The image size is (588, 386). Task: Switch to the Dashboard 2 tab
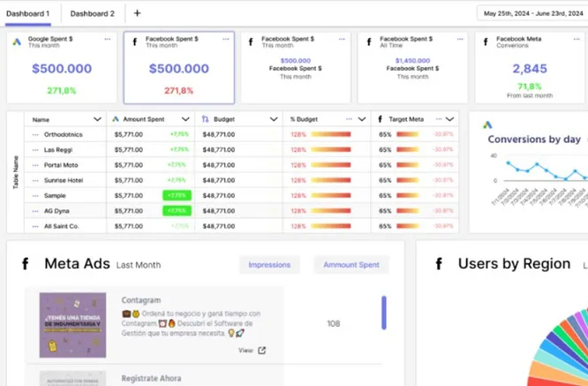pyautogui.click(x=93, y=13)
